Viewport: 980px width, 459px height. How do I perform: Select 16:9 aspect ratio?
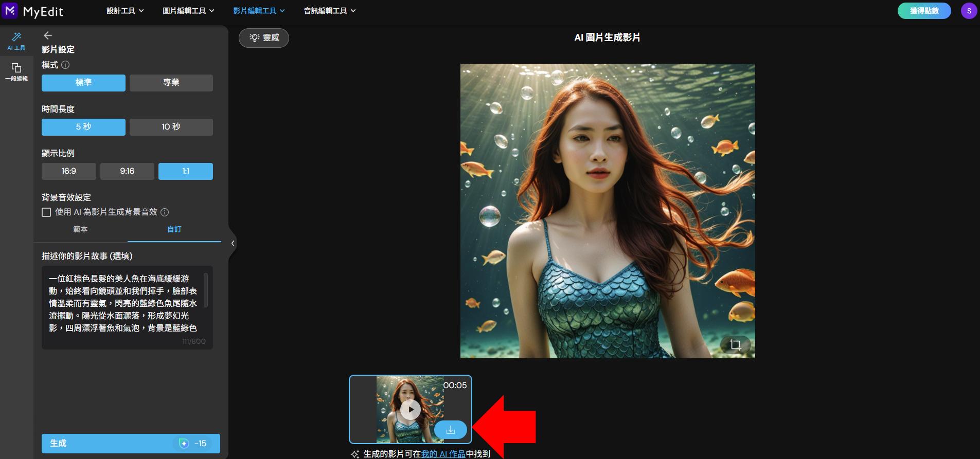pyautogui.click(x=69, y=171)
